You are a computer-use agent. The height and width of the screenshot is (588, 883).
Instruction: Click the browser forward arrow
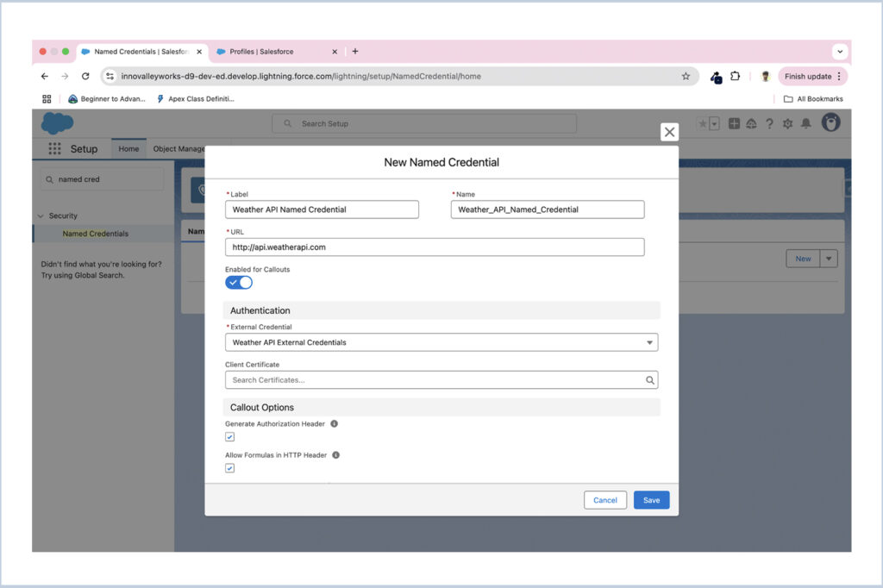tap(65, 76)
